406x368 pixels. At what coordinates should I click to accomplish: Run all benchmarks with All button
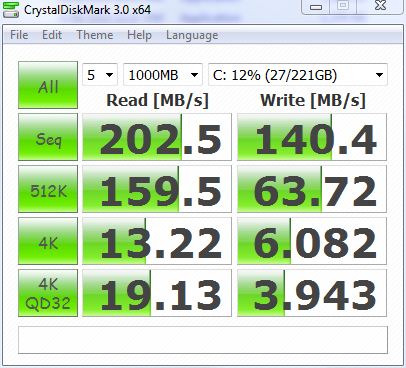(x=48, y=85)
